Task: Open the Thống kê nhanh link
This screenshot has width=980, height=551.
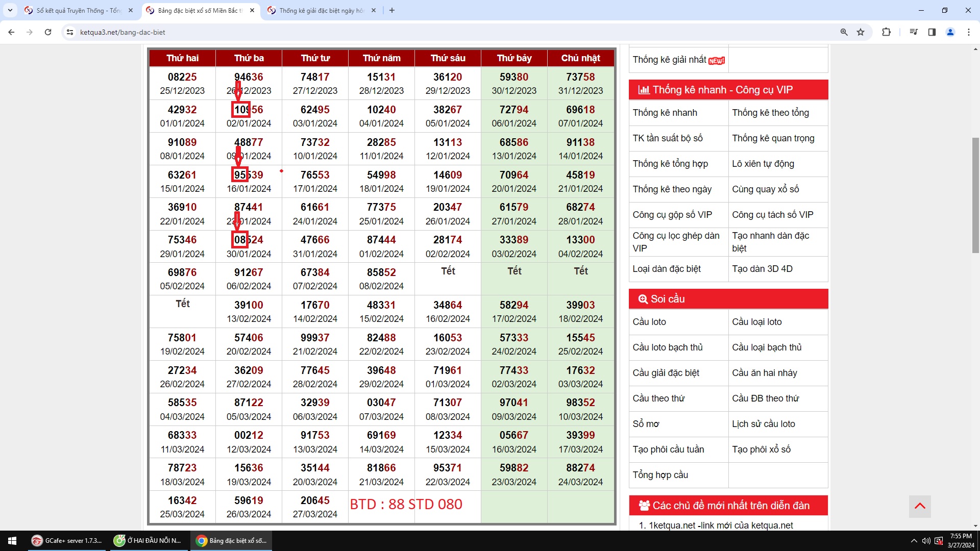Action: (665, 113)
